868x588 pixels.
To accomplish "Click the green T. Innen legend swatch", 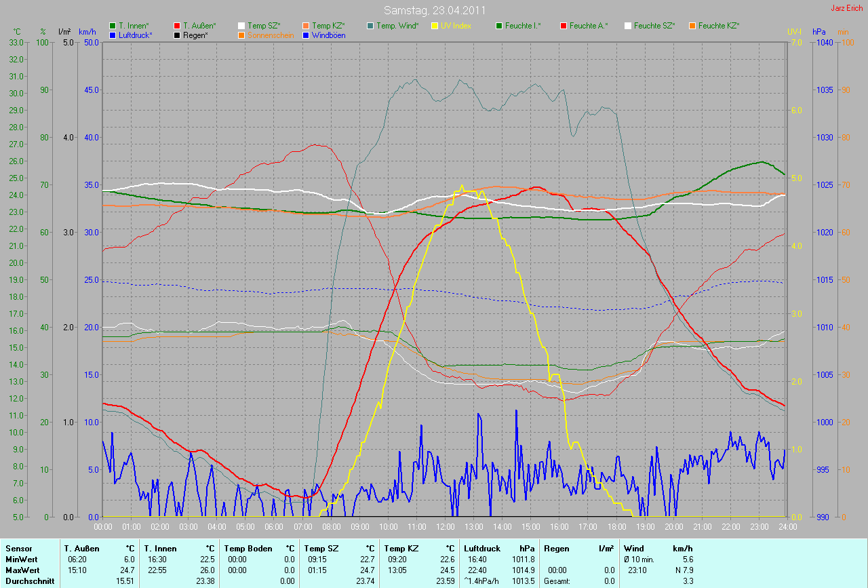I will pyautogui.click(x=113, y=26).
